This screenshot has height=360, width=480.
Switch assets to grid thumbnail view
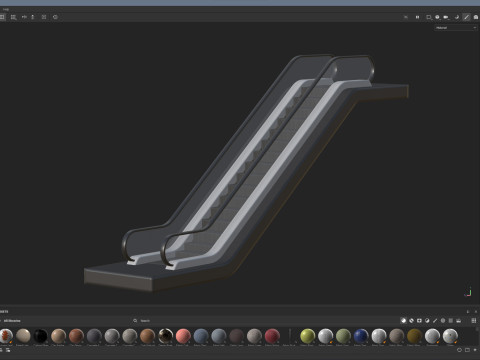474,321
